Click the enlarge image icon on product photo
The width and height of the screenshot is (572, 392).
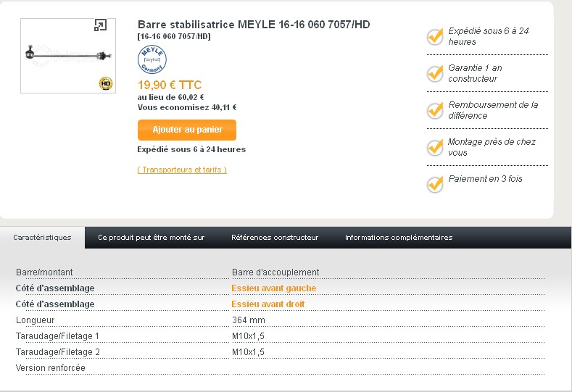[x=100, y=25]
